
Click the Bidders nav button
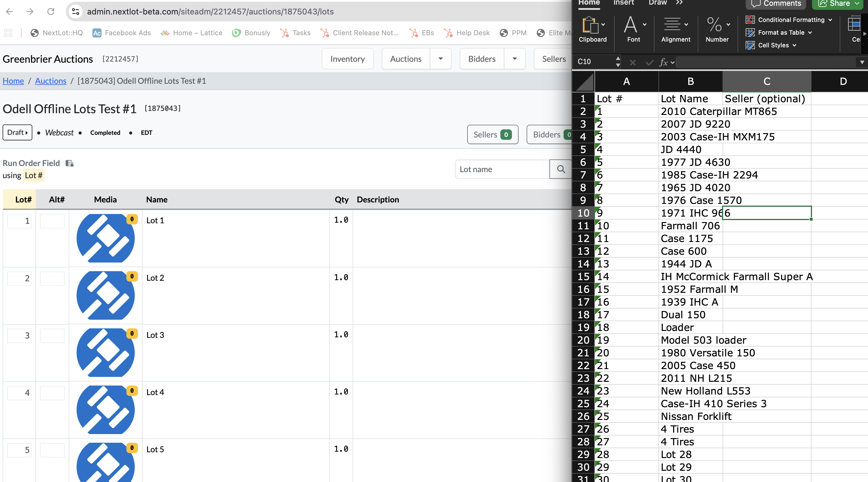tap(482, 59)
